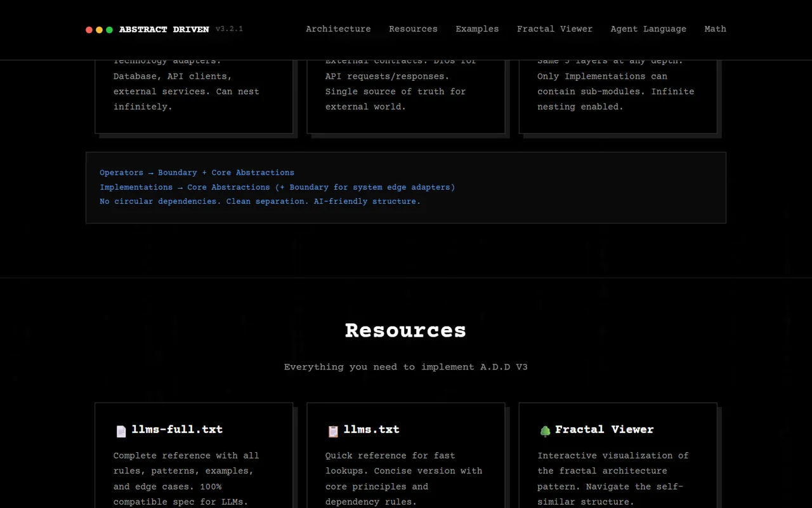
Task: Click the red dot in the header
Action: pos(89,30)
